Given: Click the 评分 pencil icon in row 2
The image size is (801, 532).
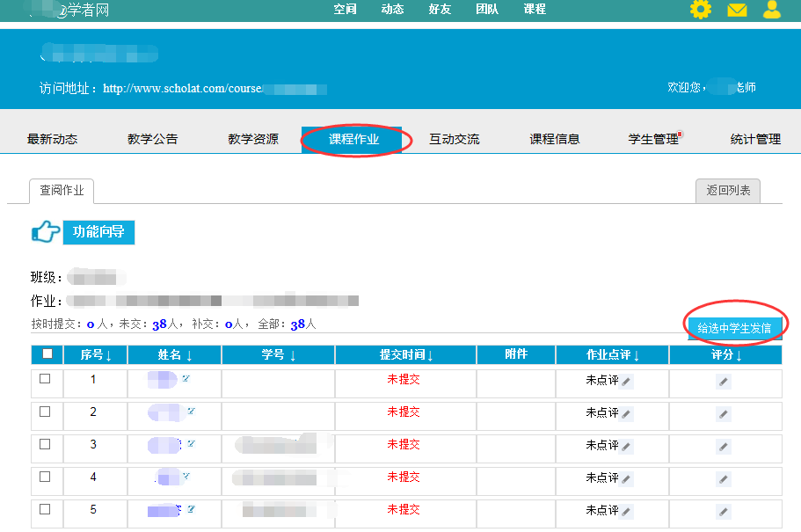Looking at the screenshot, I should (723, 414).
